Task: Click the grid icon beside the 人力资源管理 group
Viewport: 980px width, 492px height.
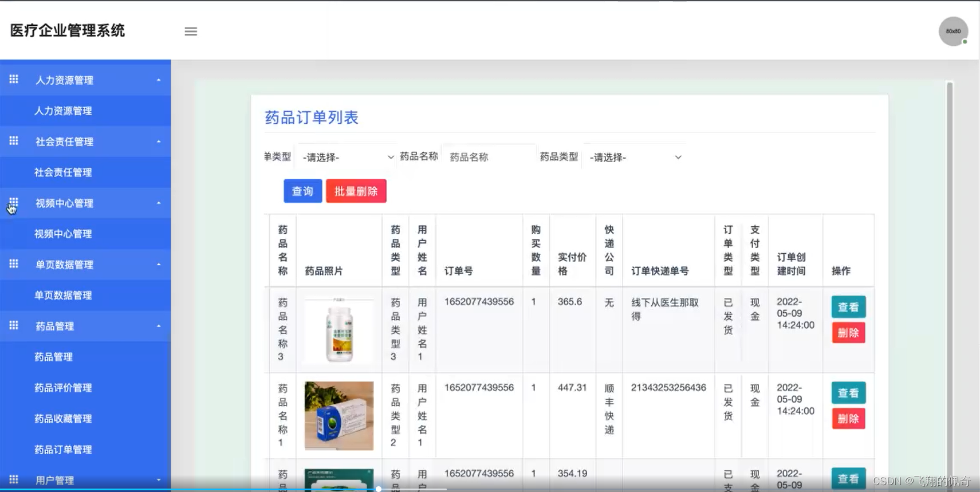Action: coord(14,79)
